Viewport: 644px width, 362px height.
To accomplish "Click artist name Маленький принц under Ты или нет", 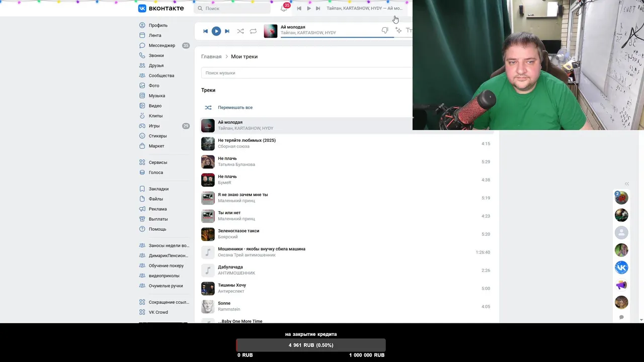I will [236, 219].
